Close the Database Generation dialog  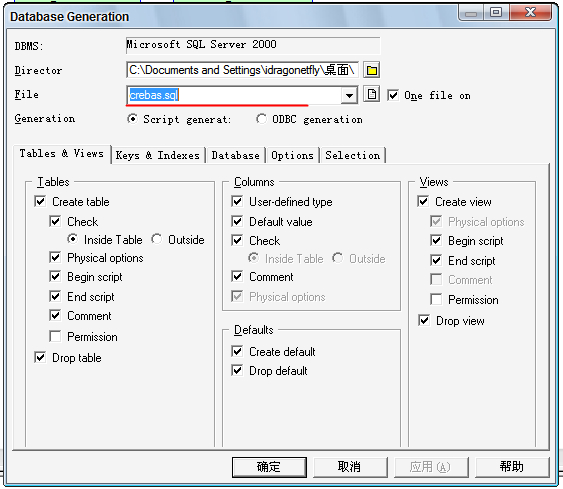530,13
